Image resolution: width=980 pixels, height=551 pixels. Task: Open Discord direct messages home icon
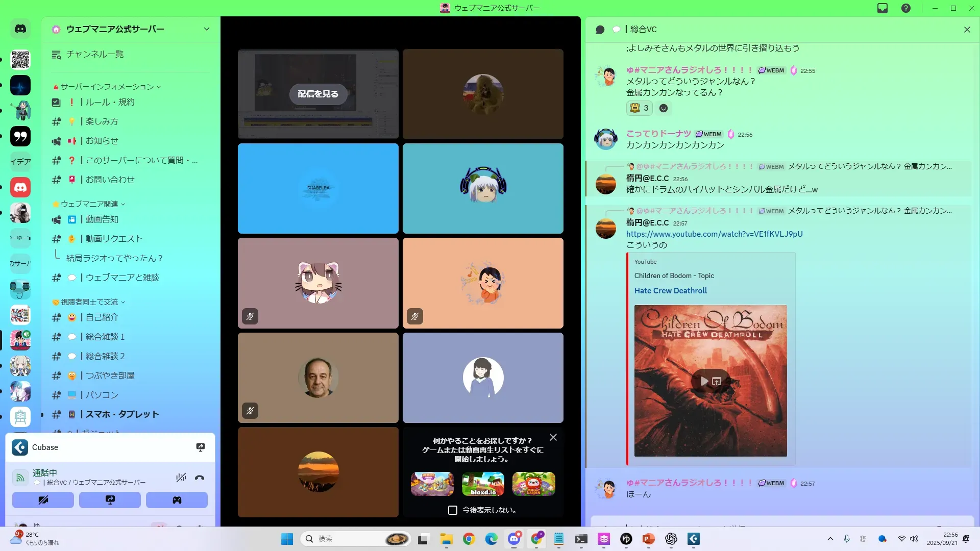(x=20, y=29)
